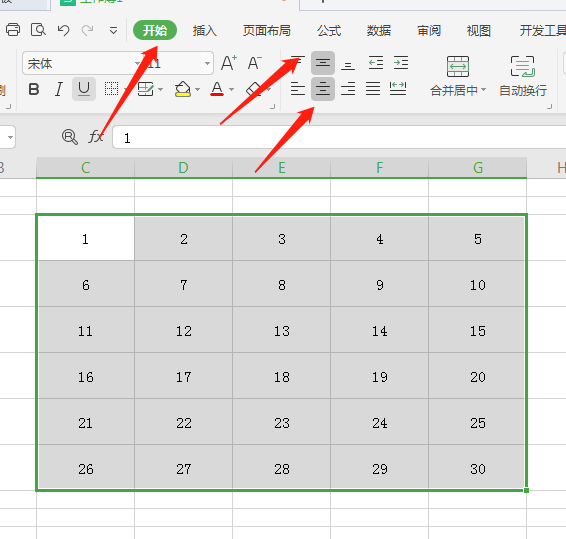566x539 pixels.
Task: Click the zoom magnifier icon by formula bar
Action: tap(70, 137)
